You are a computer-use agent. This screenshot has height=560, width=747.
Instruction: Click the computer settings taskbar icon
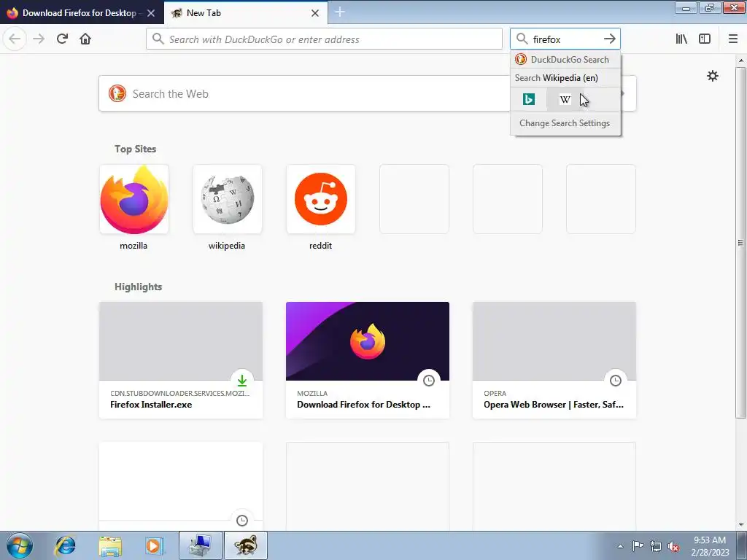coord(200,545)
